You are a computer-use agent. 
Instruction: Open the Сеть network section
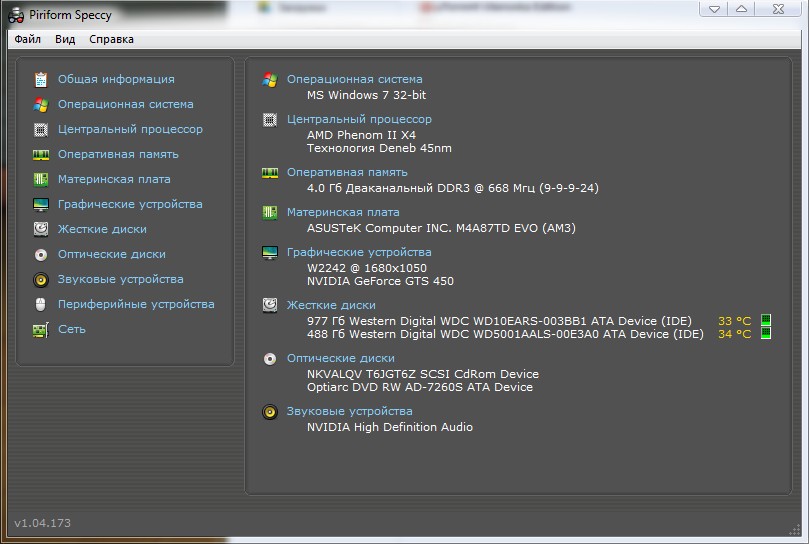71,329
